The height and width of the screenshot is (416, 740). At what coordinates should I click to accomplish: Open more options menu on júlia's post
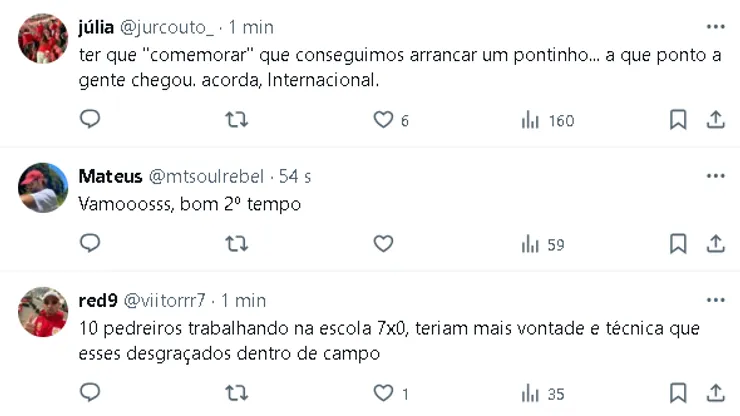(x=715, y=26)
